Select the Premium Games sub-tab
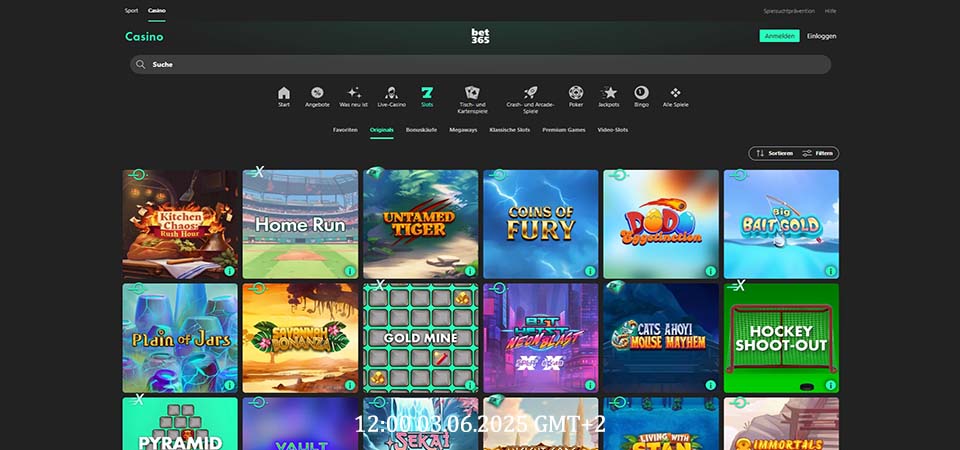This screenshot has height=450, width=960. tap(564, 130)
